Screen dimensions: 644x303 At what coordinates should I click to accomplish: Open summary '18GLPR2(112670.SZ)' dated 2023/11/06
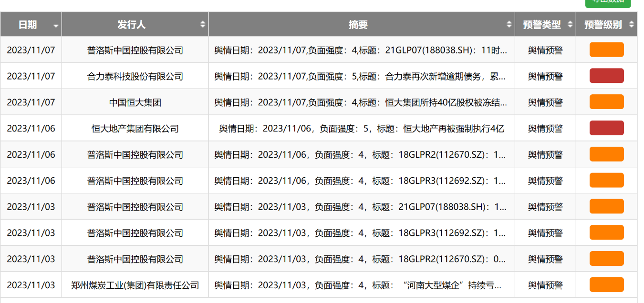[361, 155]
